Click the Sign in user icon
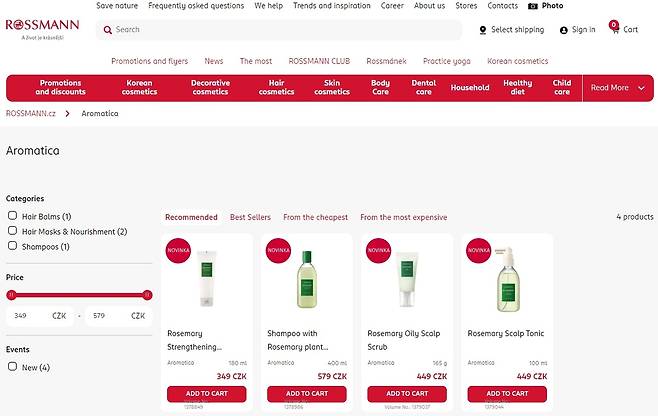 [564, 30]
